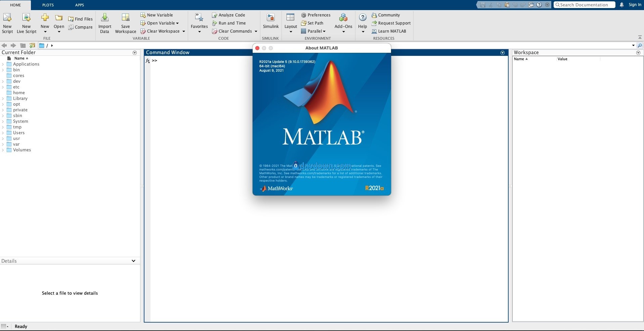Open Favorites
This screenshot has height=331, width=644.
click(x=199, y=23)
